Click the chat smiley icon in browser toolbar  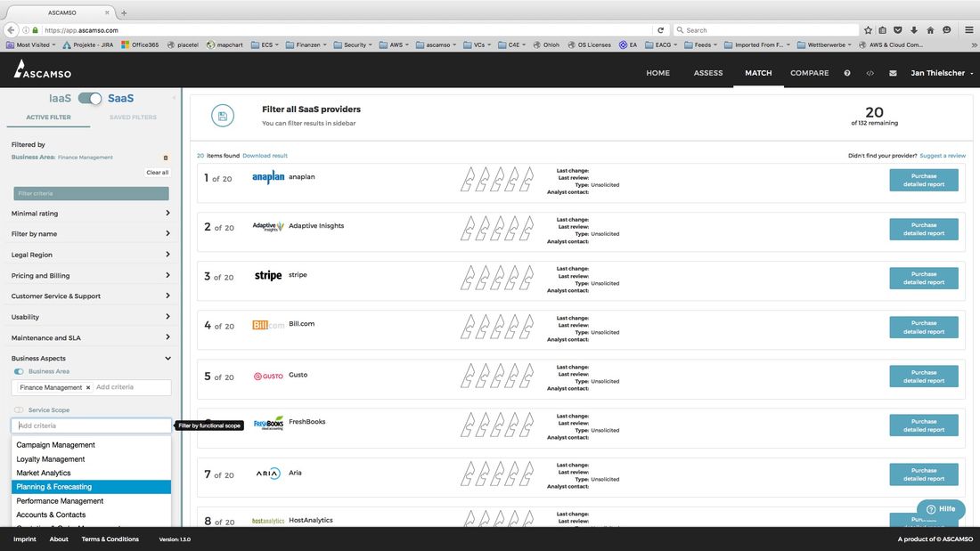pos(947,30)
